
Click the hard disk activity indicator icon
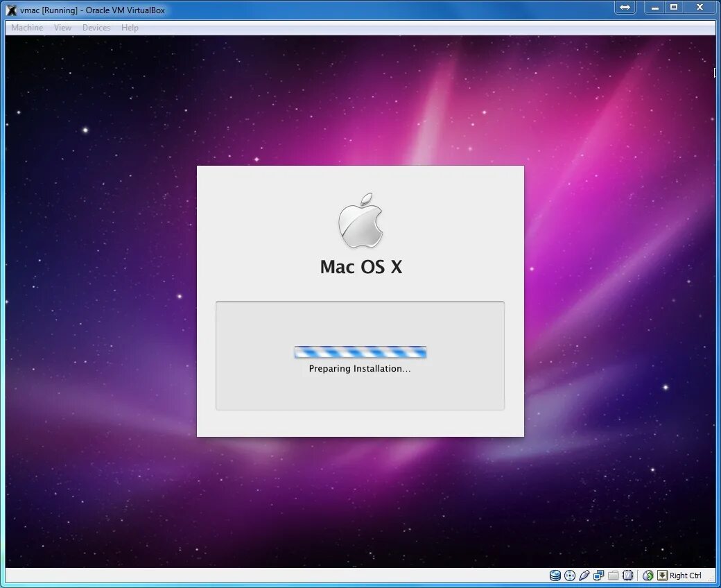click(x=555, y=575)
